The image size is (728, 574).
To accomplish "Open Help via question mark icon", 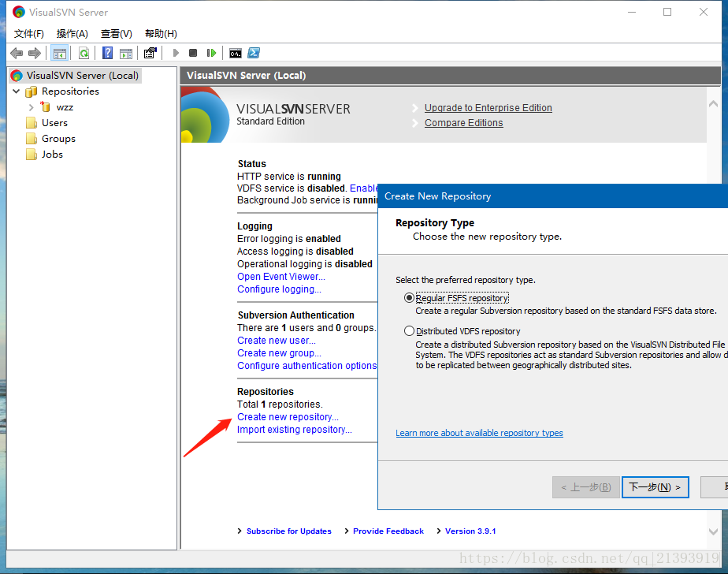I will [107, 53].
